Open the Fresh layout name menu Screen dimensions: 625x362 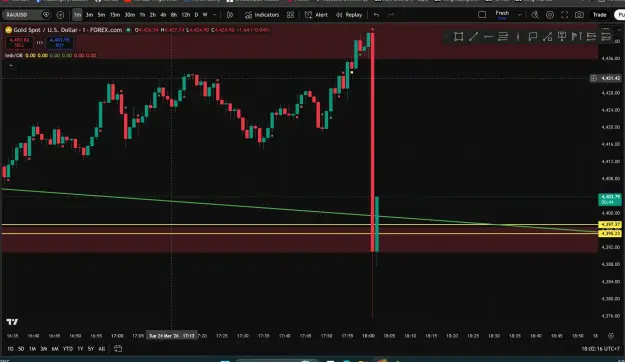502,15
